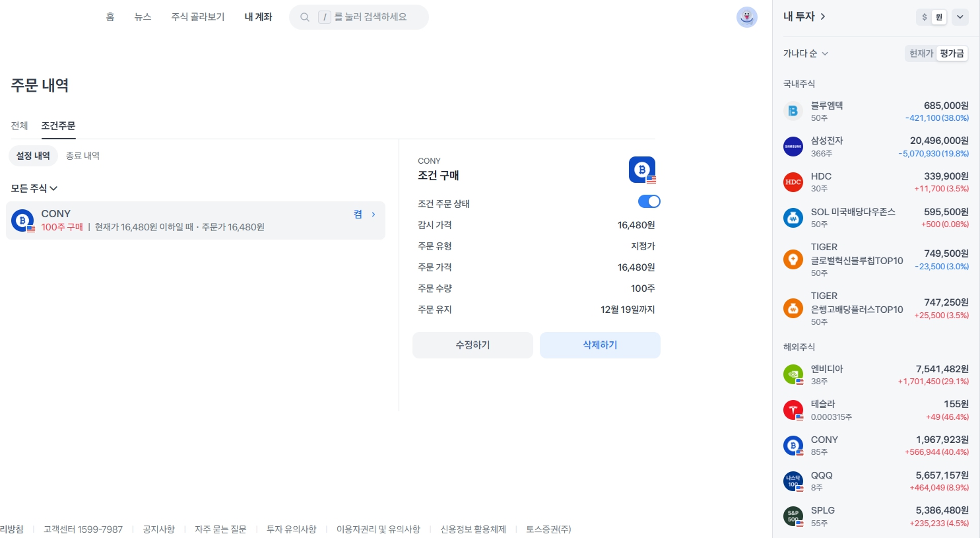The height and width of the screenshot is (538, 980).
Task: Click the 테슬라 Tesla logo
Action: click(793, 410)
